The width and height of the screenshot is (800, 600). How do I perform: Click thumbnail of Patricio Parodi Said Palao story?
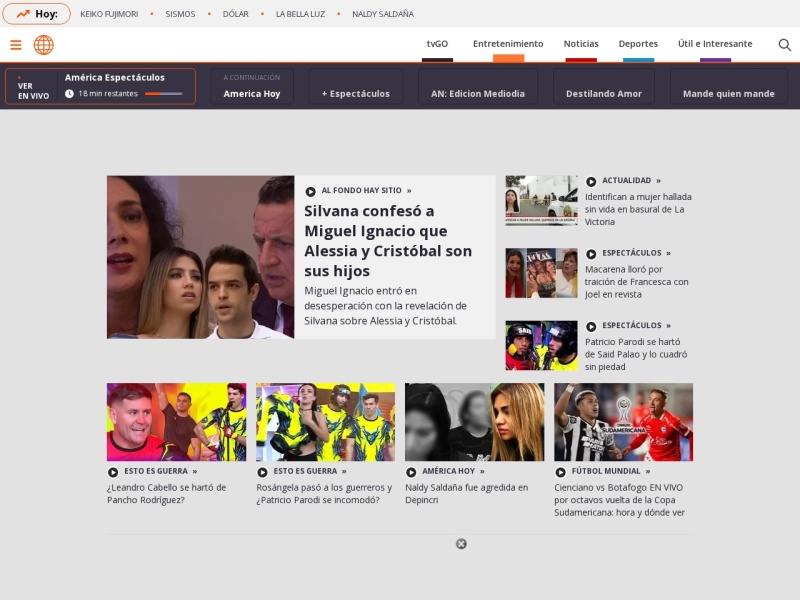click(x=541, y=345)
